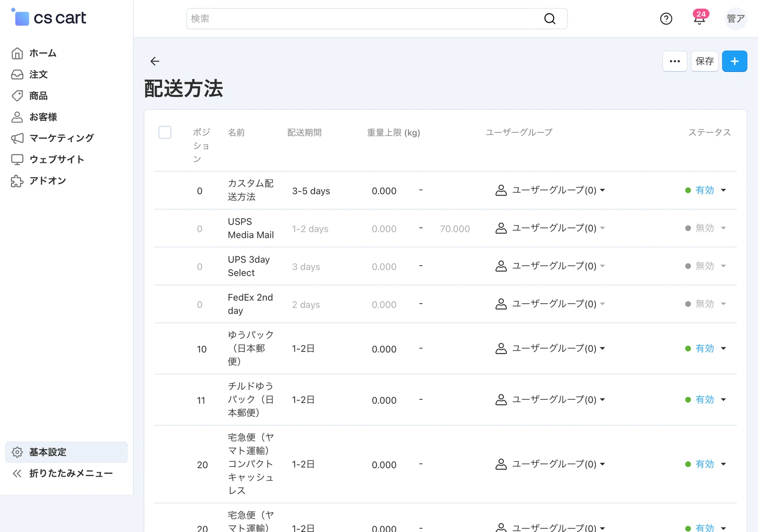Open user group dropdown for ゆうパック（日本郵便）
Screen dimensions: 758x532
click(x=550, y=349)
